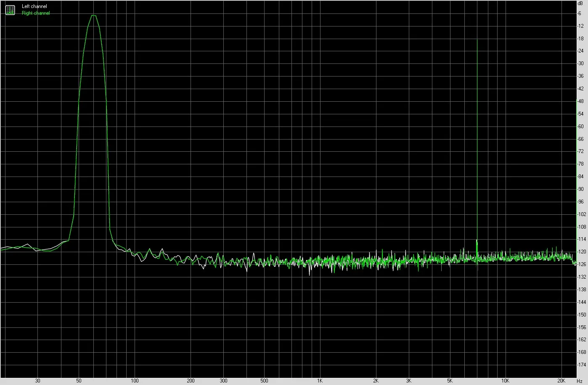Click the "-6" dB scale value

coord(580,13)
